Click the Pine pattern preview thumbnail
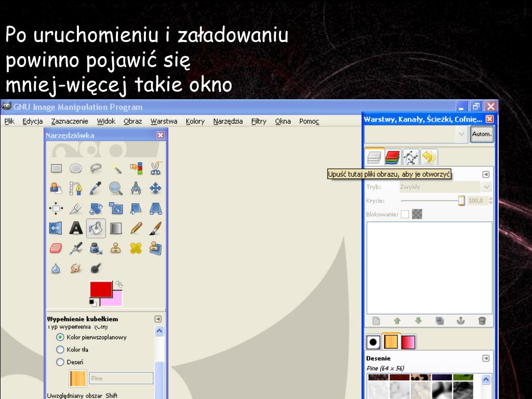 coord(78,378)
